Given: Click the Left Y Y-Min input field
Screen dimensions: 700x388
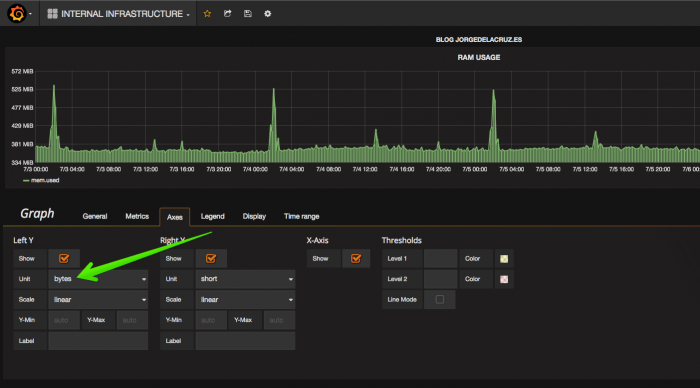Looking at the screenshot, I should pos(64,320).
